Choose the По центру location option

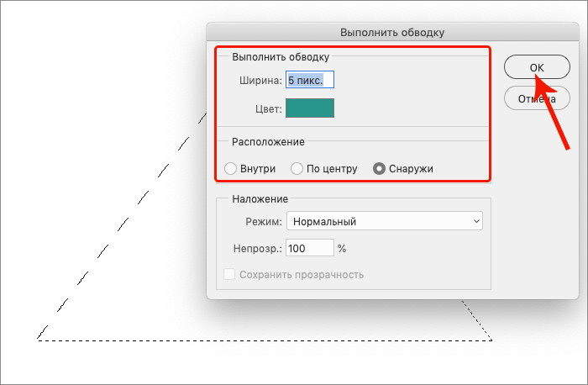297,168
